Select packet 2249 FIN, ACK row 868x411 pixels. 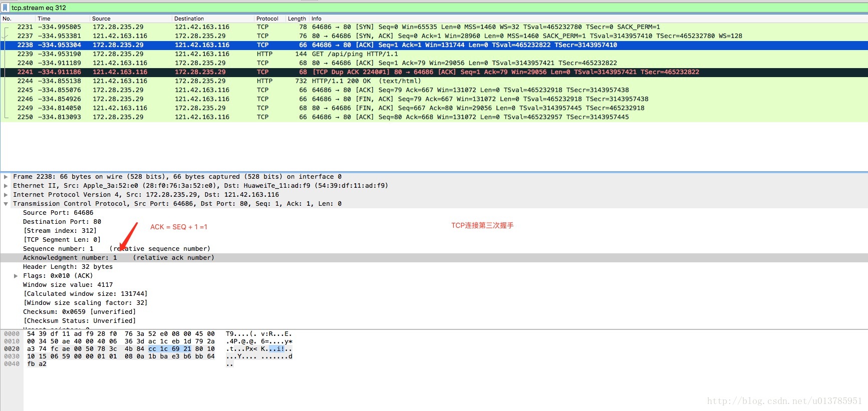(434, 108)
